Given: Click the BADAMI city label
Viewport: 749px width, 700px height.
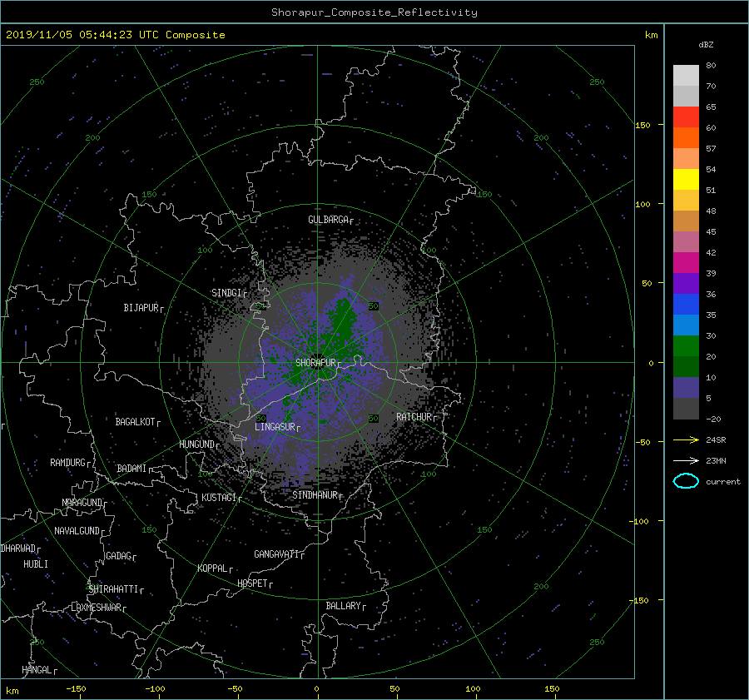Looking at the screenshot, I should 131,469.
